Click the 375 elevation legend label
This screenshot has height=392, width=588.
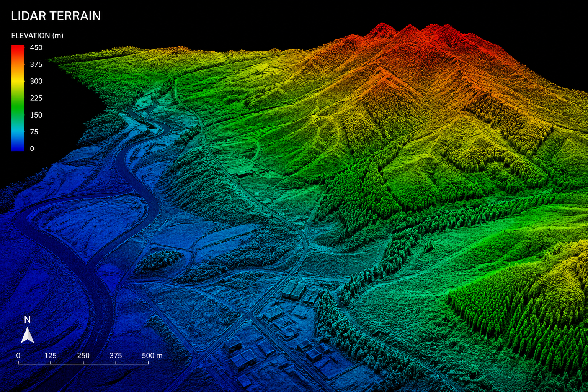pos(36,64)
